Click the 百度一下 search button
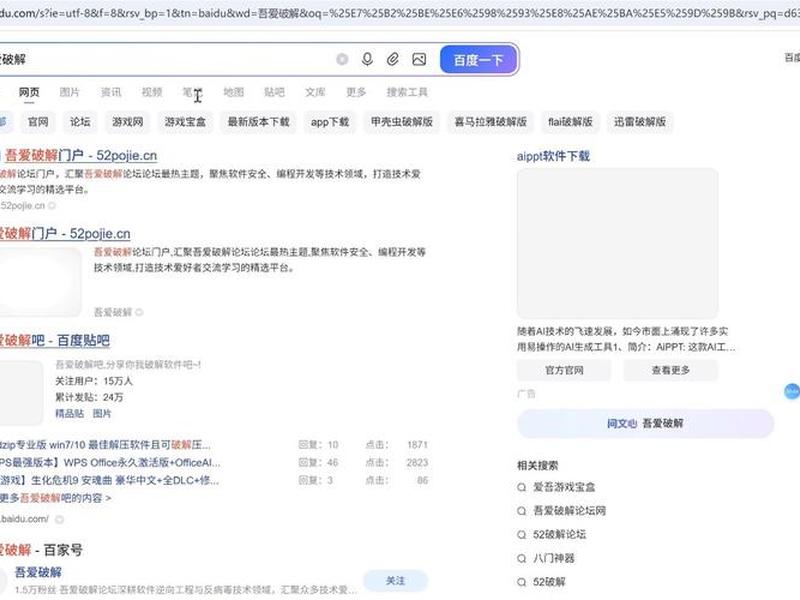This screenshot has height=600, width=800. pos(479,60)
